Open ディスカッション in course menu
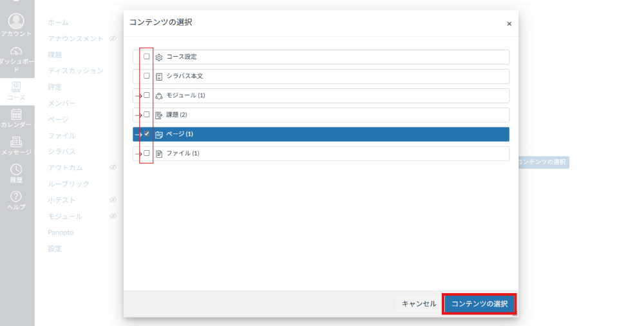Viewport: 644px width, 326px height. click(75, 71)
